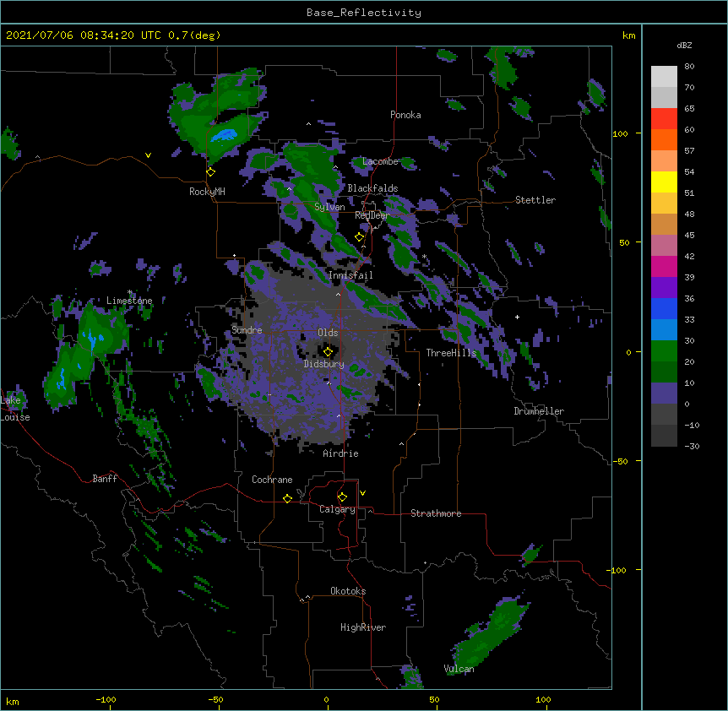Image resolution: width=728 pixels, height=711 pixels.
Task: Pick the bright yellow swatch in the dBZ legend
Action: pos(664,182)
